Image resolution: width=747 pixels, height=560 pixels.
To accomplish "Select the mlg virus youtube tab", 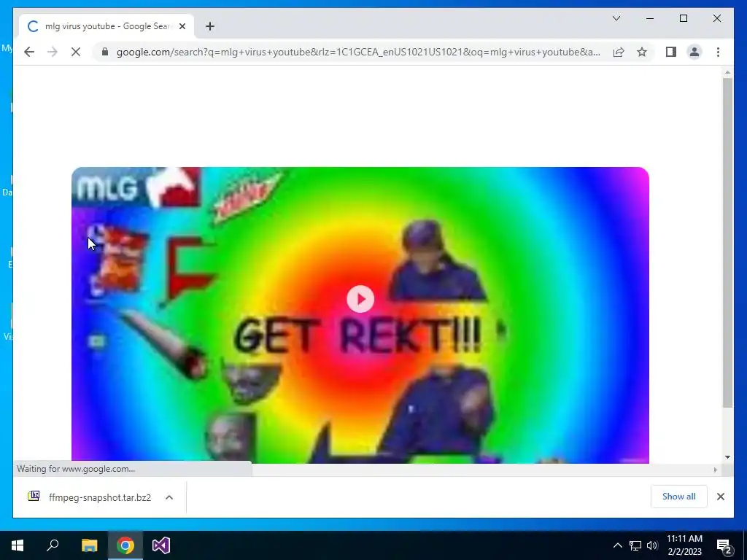I will tap(107, 26).
